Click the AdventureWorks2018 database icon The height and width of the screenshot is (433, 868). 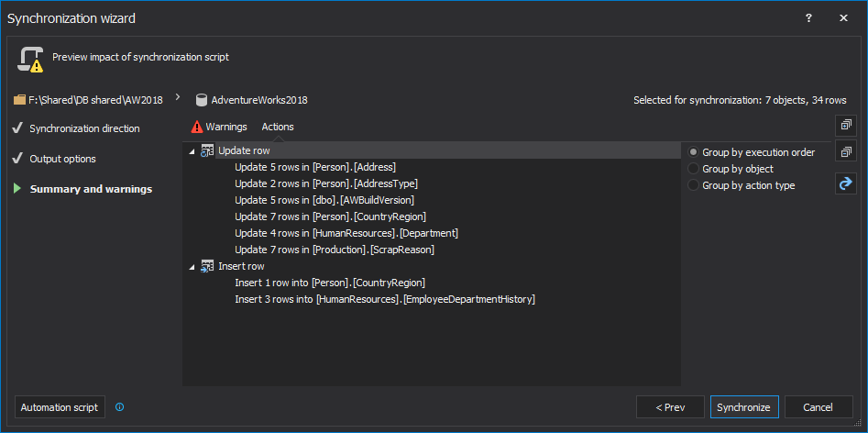201,100
